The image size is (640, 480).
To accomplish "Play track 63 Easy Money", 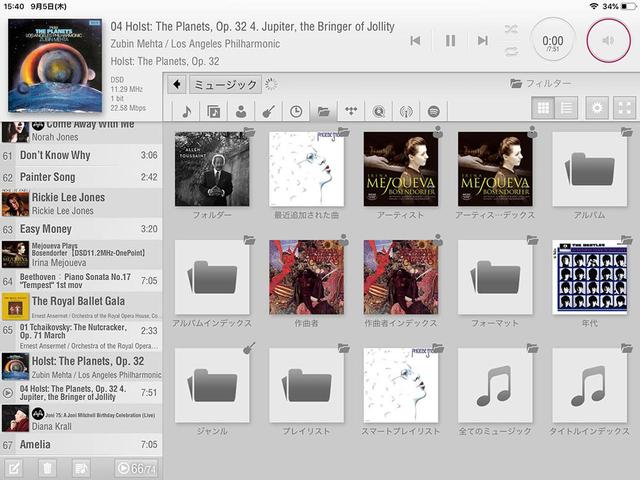I will tap(81, 229).
